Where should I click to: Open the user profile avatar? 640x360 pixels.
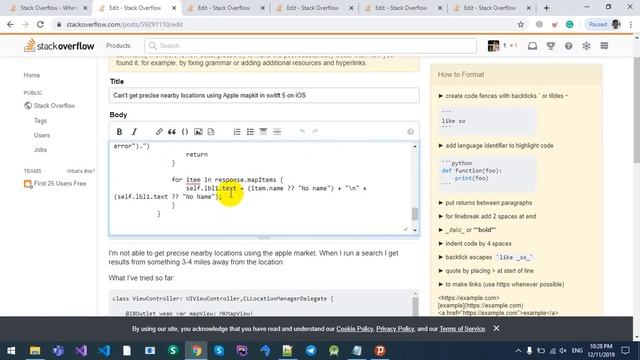click(493, 46)
